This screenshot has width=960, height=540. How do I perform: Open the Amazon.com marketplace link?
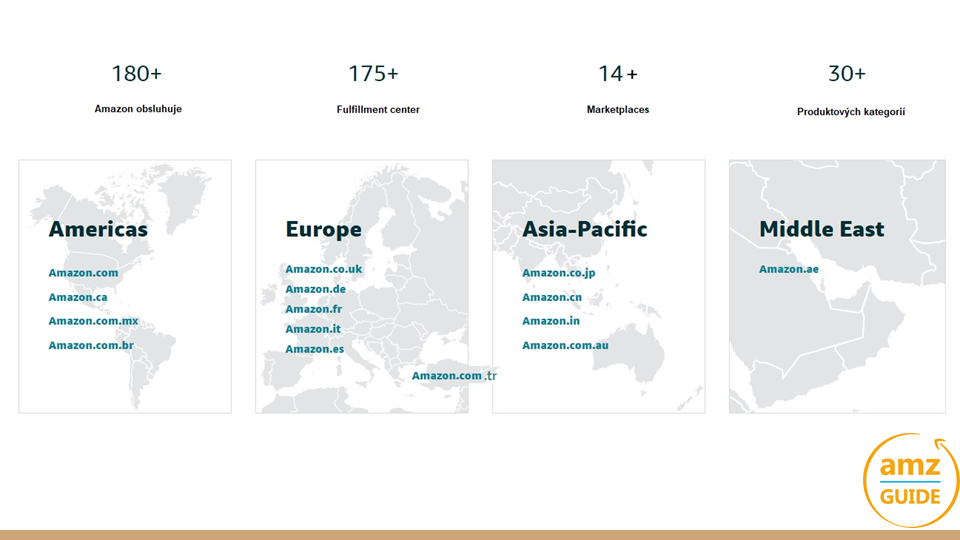pos(83,272)
